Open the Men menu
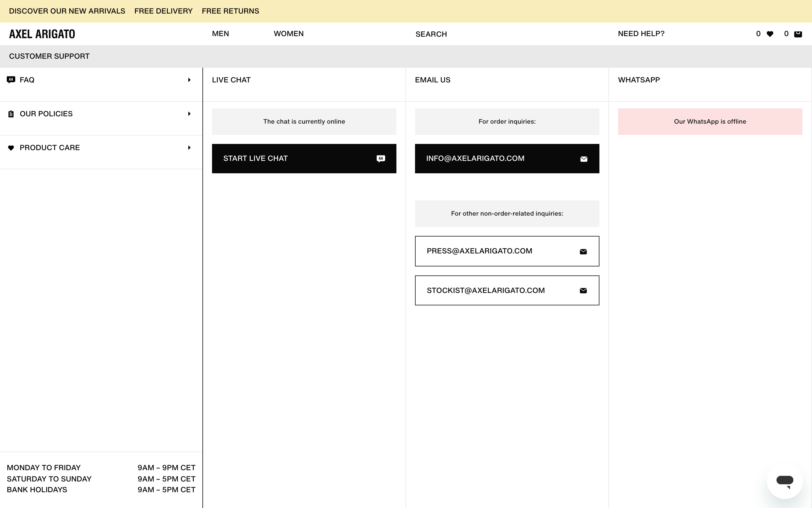The image size is (812, 508). tap(220, 34)
